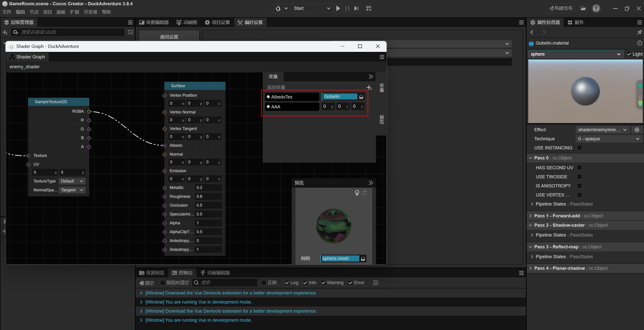Click the Step next-frame button
644x330 pixels.
click(x=356, y=8)
